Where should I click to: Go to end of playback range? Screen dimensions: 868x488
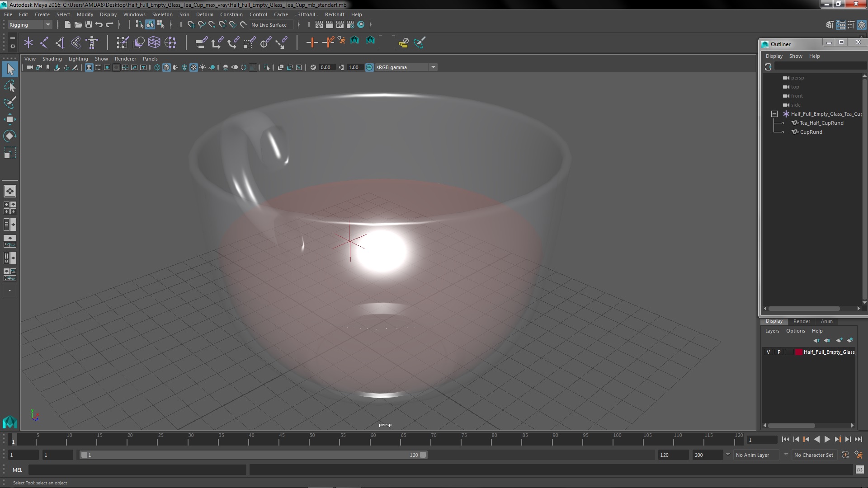pos(858,439)
